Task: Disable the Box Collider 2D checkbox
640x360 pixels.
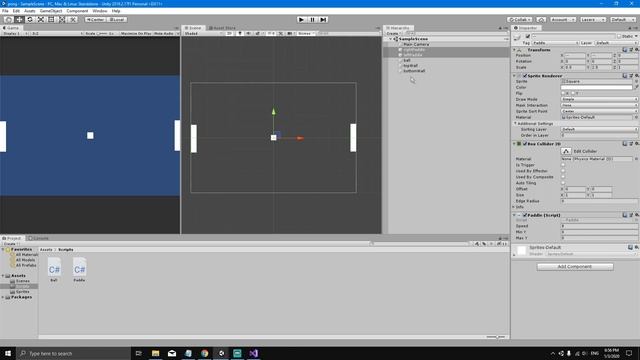Action: pyautogui.click(x=525, y=144)
